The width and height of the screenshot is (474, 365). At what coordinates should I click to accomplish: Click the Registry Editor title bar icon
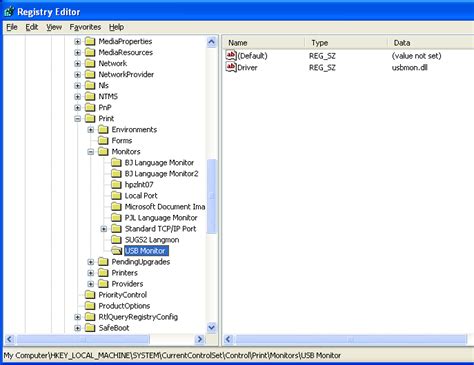pyautogui.click(x=9, y=12)
